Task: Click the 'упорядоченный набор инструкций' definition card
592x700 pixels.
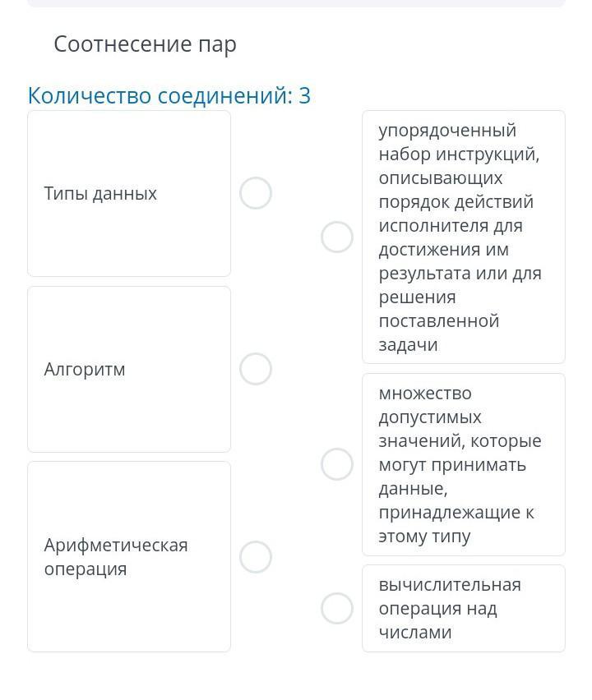Action: [x=463, y=237]
